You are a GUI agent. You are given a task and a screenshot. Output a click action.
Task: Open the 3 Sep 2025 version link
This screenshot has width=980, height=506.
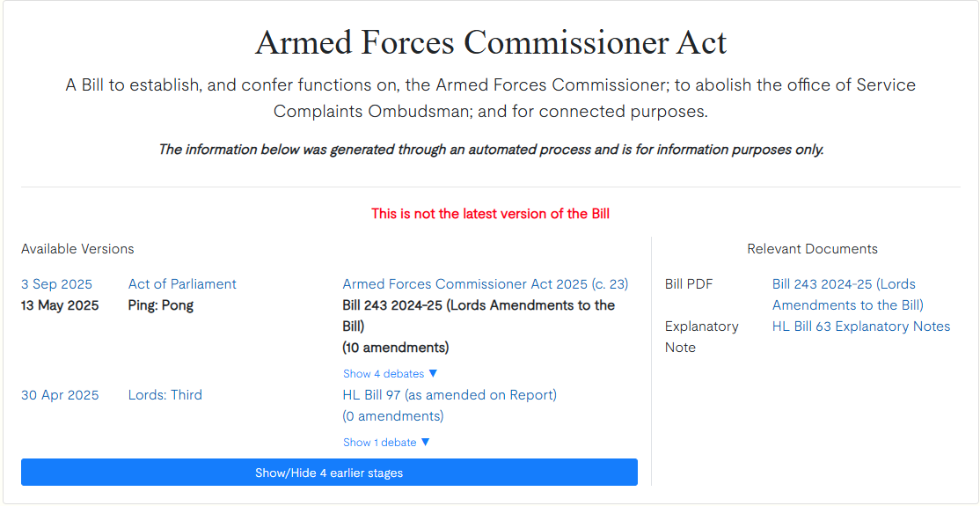coord(56,284)
